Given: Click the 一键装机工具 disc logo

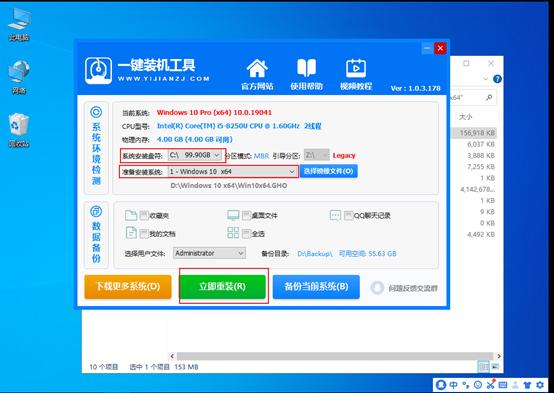Looking at the screenshot, I should [x=98, y=70].
